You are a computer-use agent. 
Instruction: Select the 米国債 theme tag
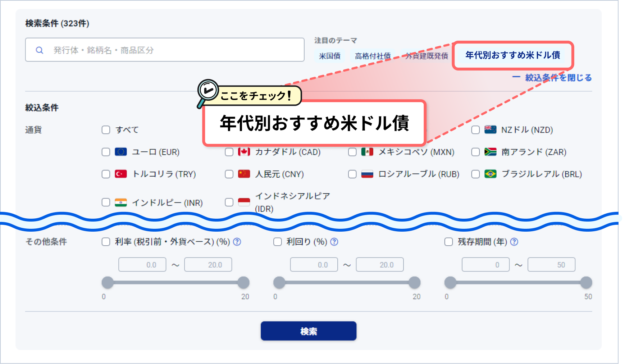pos(329,56)
